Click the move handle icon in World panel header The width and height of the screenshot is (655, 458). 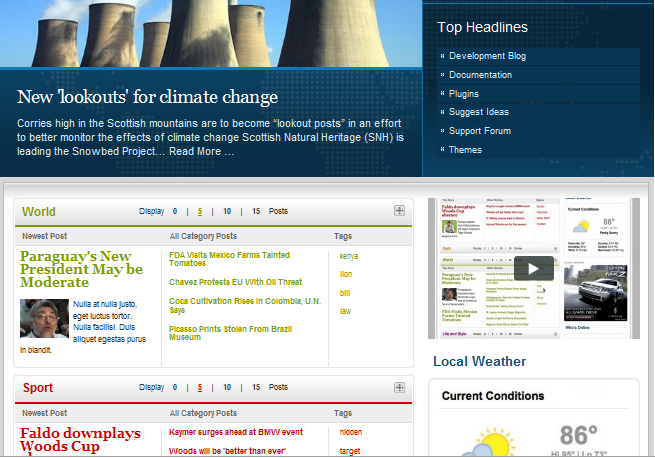pyautogui.click(x=399, y=211)
